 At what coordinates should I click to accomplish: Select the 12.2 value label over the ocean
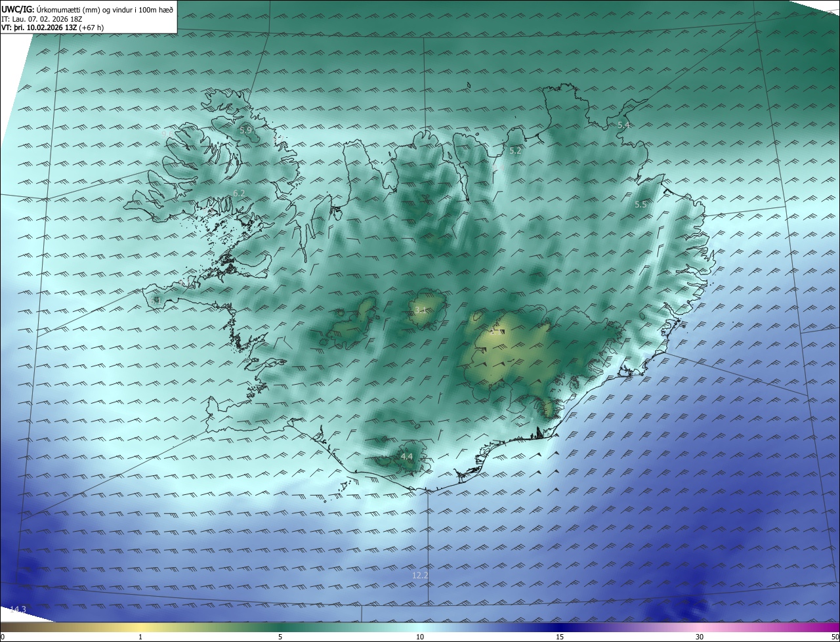420,576
